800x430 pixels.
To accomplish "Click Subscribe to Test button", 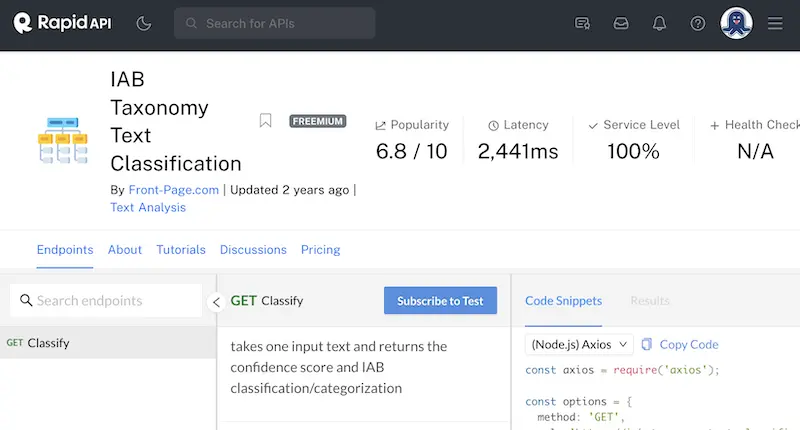I will click(x=440, y=301).
